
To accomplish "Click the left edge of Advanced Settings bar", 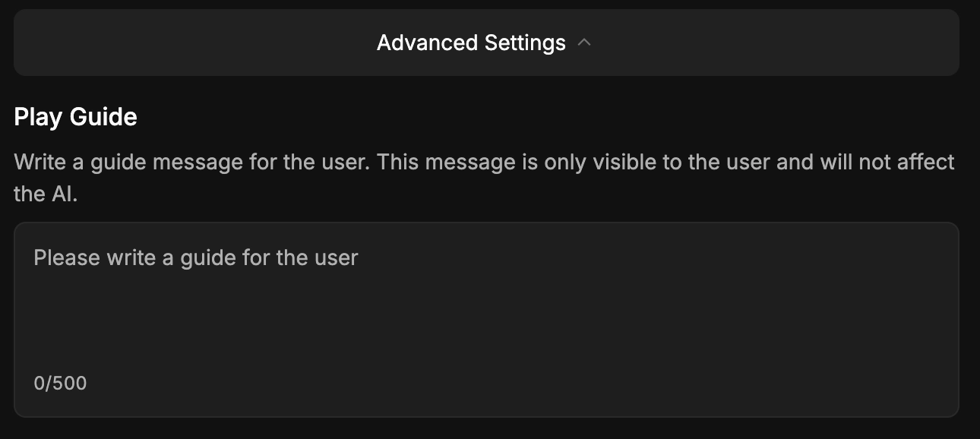I will click(x=30, y=43).
